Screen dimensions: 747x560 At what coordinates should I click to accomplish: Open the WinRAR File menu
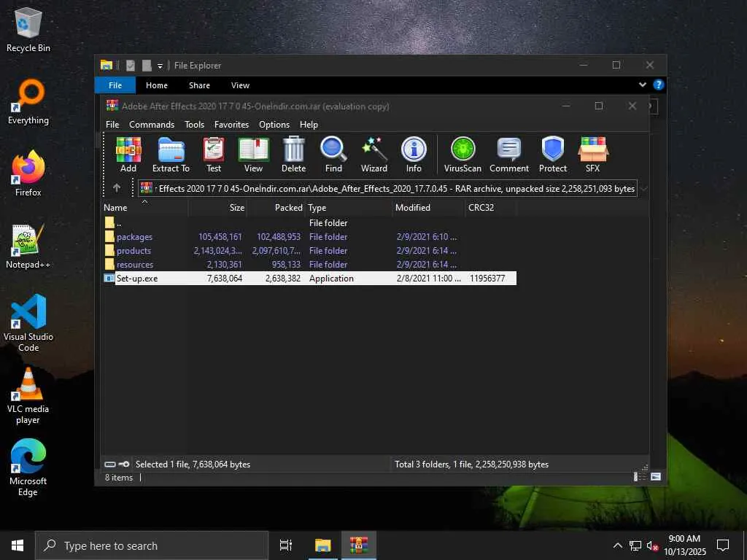pos(112,124)
